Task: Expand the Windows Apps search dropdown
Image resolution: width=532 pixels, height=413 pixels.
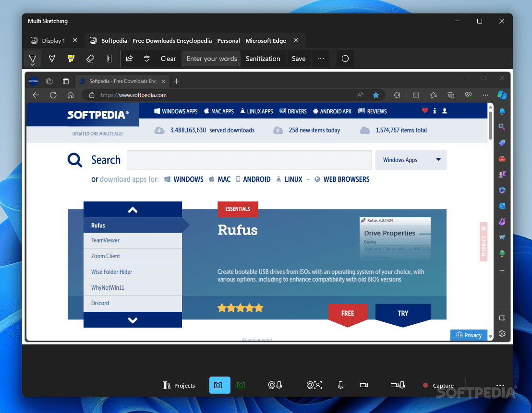Action: pos(411,160)
